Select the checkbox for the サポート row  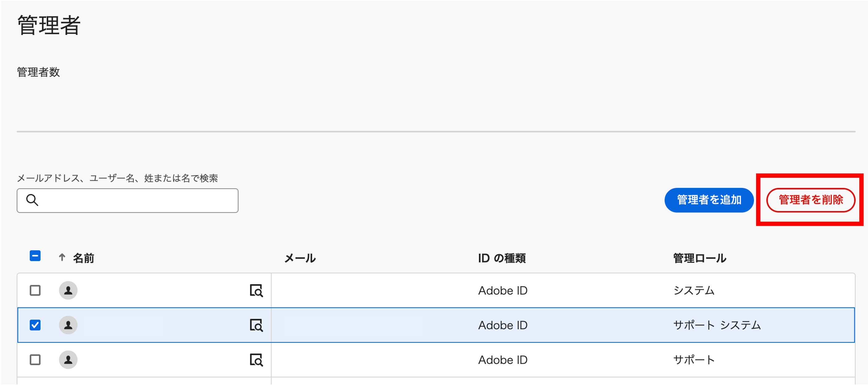point(35,360)
